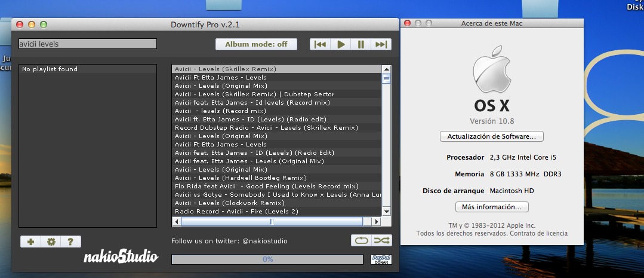Click 'Versión 10.8' text in About window

pos(492,121)
